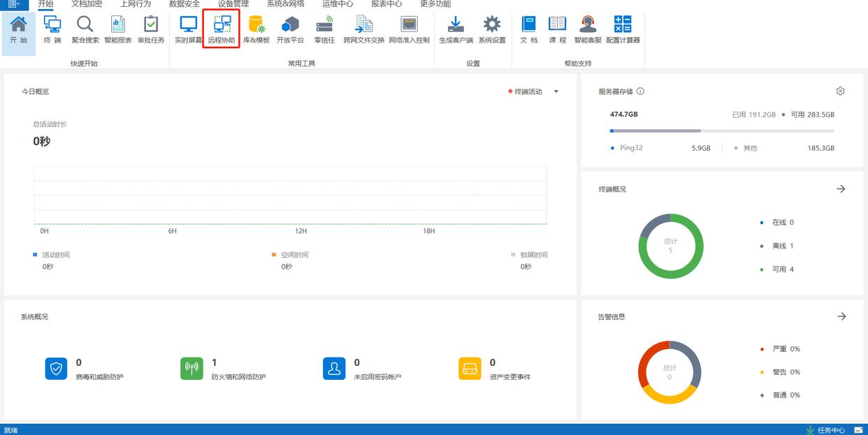Open 任务中心 in the status bar
Screen dimensions: 868x435
(825, 430)
